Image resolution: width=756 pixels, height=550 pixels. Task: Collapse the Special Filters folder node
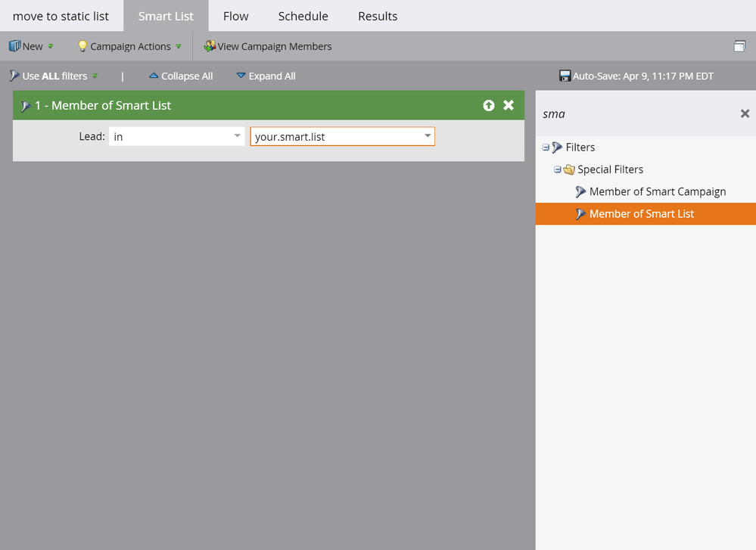(x=558, y=169)
